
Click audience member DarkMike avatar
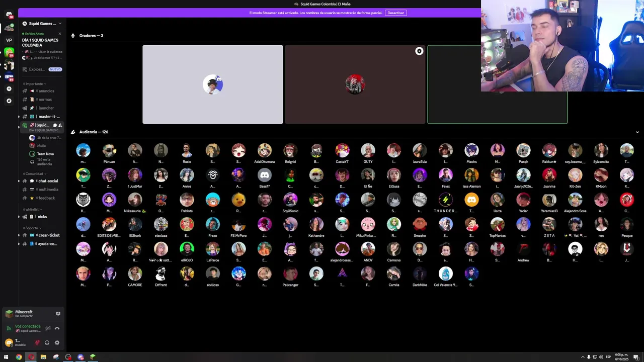pyautogui.click(x=420, y=274)
